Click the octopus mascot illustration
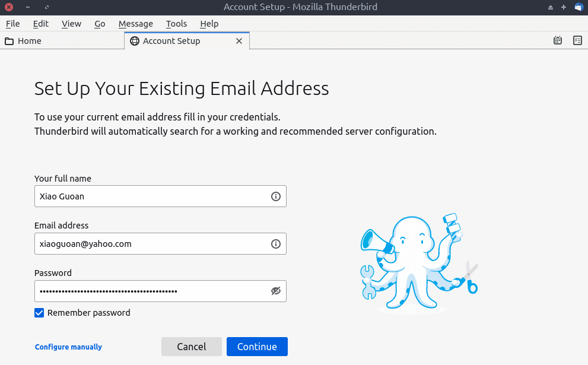The height and width of the screenshot is (365, 588). coord(415,261)
